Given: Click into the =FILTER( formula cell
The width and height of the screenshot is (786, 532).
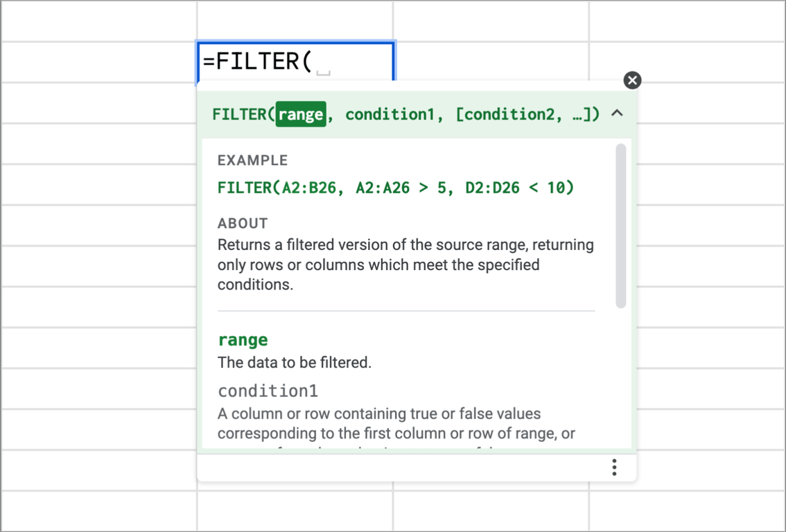Looking at the screenshot, I should [296, 62].
